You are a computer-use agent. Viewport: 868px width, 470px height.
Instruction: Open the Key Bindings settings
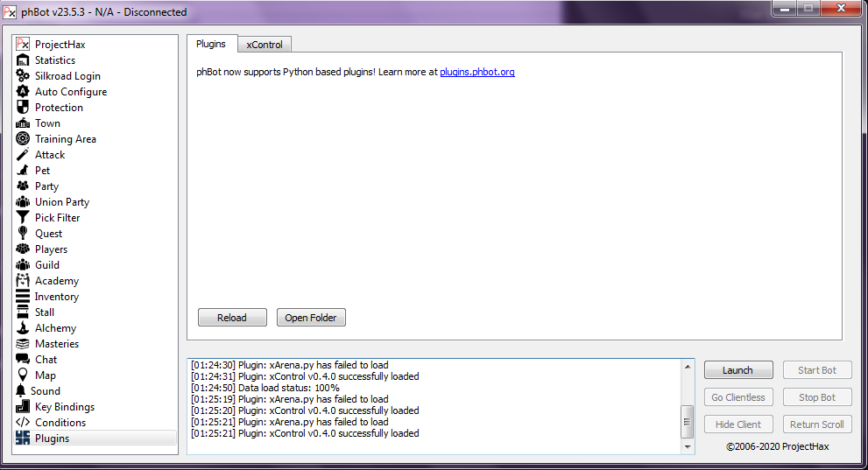tap(64, 407)
